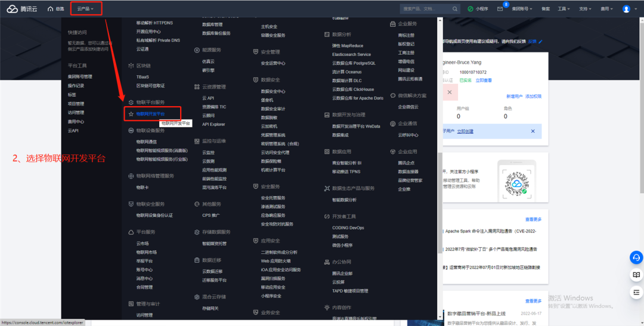
Task: Select 物联网通信 in the menu
Action: [x=147, y=142]
